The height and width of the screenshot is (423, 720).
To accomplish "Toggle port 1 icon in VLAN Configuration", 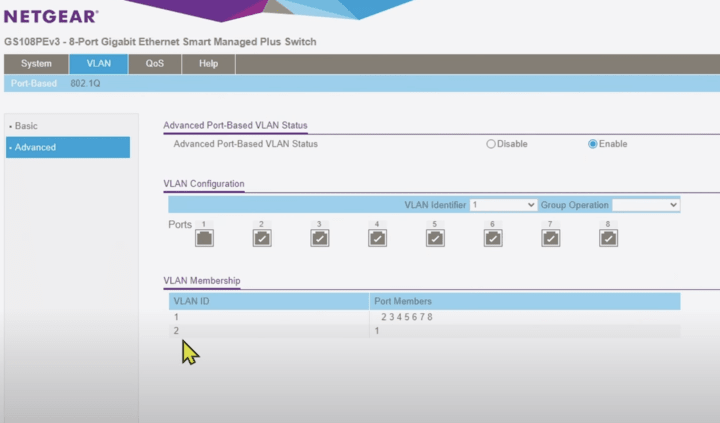I will click(x=204, y=238).
